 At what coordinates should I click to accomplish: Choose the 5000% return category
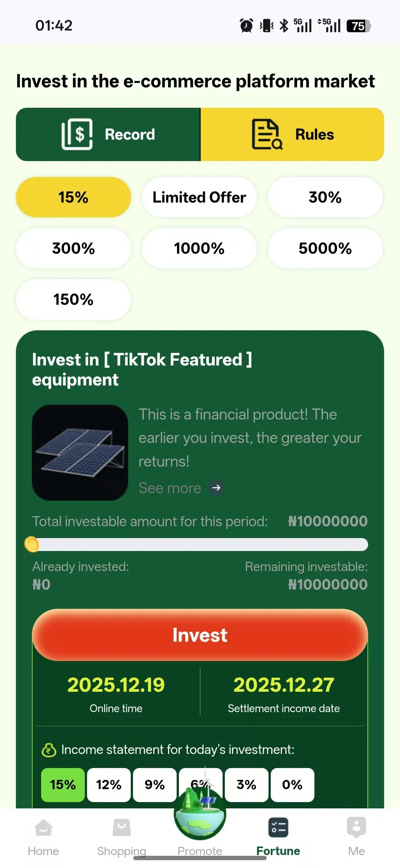(325, 248)
